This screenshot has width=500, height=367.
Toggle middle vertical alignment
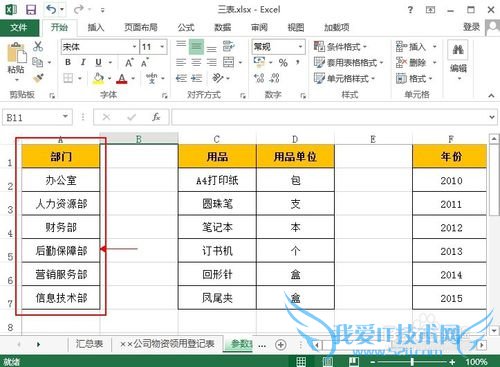click(196, 46)
